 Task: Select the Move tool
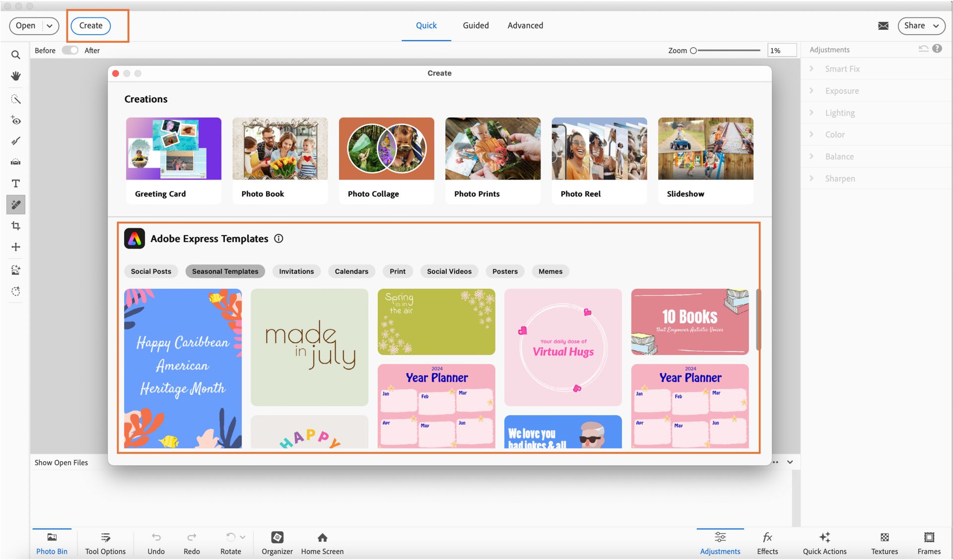(15, 247)
